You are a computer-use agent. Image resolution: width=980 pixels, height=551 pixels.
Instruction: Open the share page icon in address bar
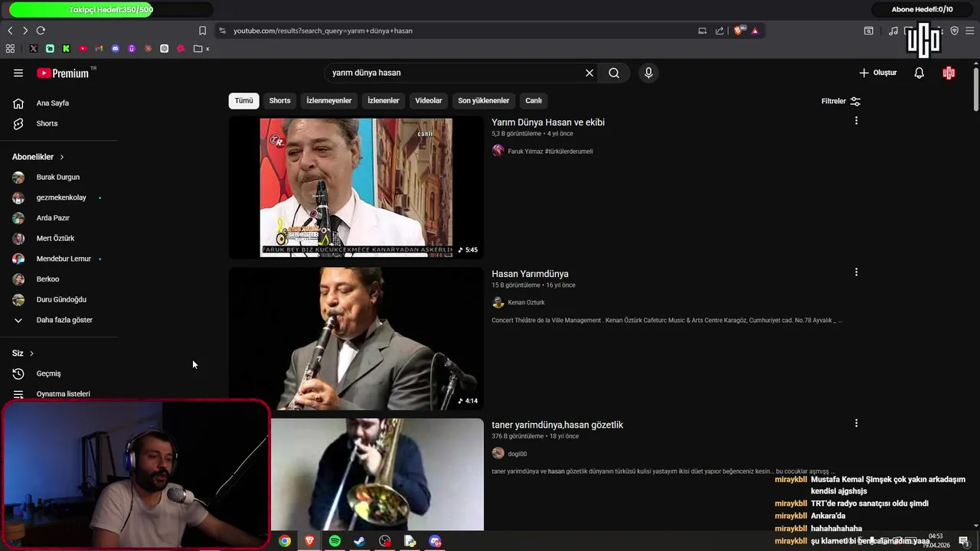click(720, 31)
